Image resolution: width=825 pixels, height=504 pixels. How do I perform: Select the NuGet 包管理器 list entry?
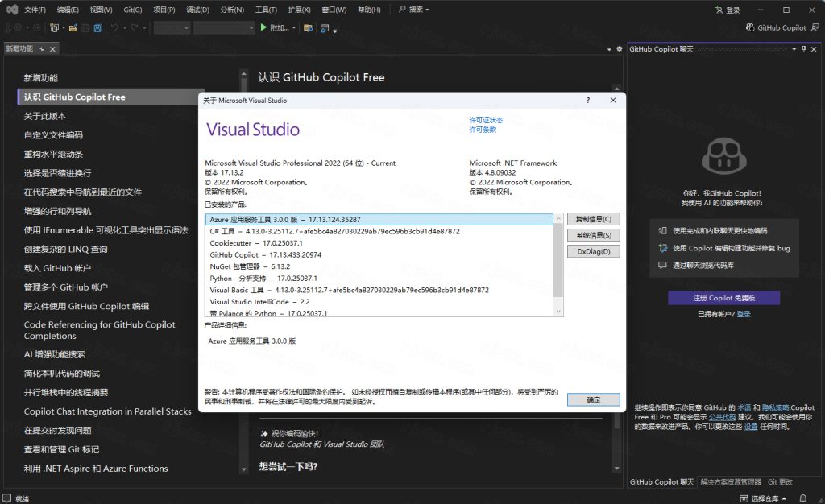(x=379, y=266)
